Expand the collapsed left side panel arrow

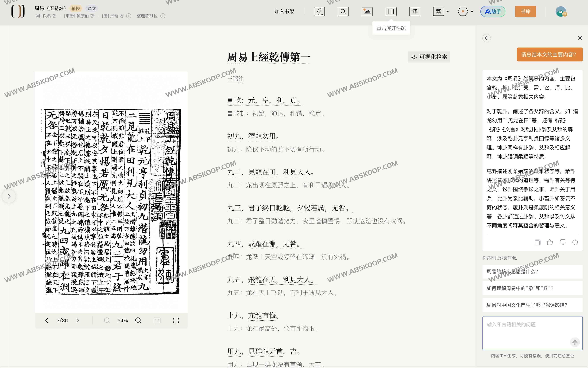coord(9,196)
